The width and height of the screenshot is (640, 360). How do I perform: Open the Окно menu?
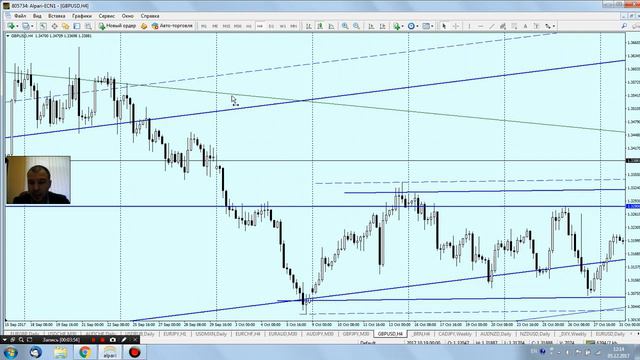click(x=127, y=16)
